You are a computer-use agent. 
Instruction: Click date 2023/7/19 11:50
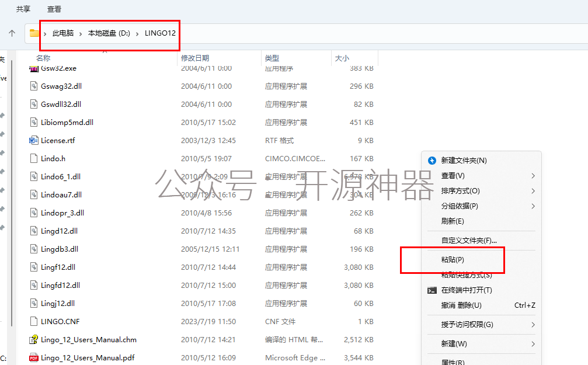[208, 321]
